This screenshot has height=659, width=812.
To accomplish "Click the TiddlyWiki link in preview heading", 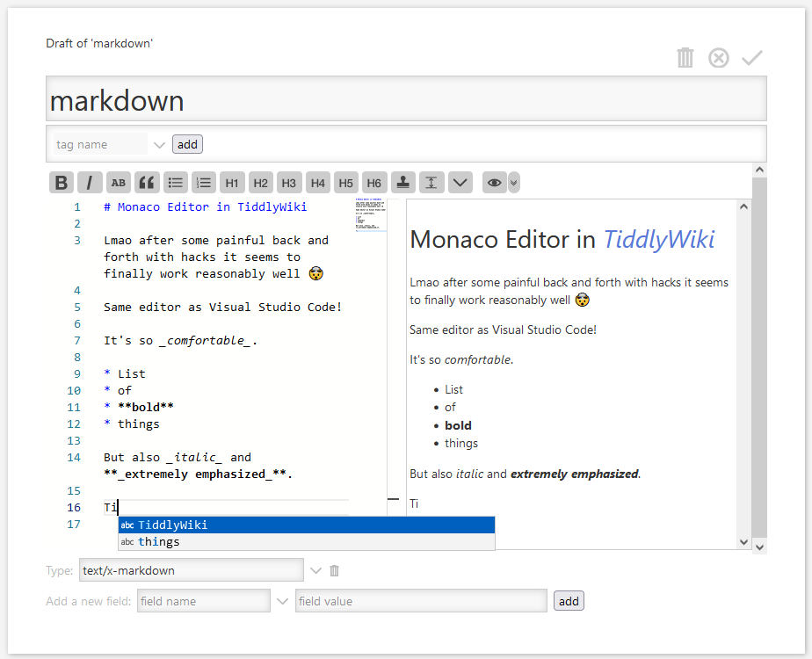I will pos(659,240).
